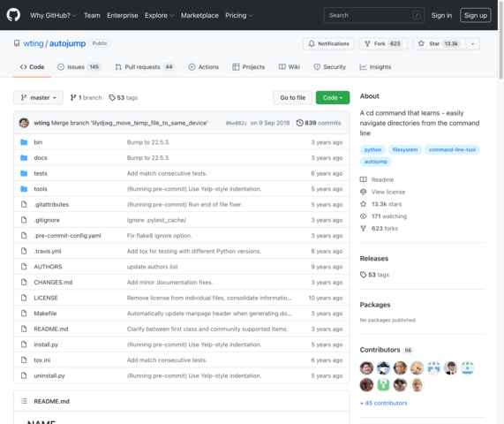
Task: Expand the Pricing dropdown
Action: [239, 15]
